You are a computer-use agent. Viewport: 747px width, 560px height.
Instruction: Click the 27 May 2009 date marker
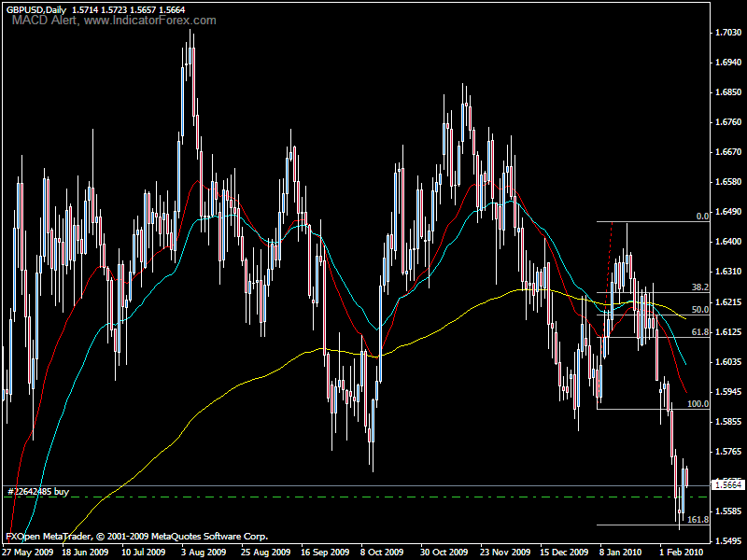pyautogui.click(x=26, y=553)
